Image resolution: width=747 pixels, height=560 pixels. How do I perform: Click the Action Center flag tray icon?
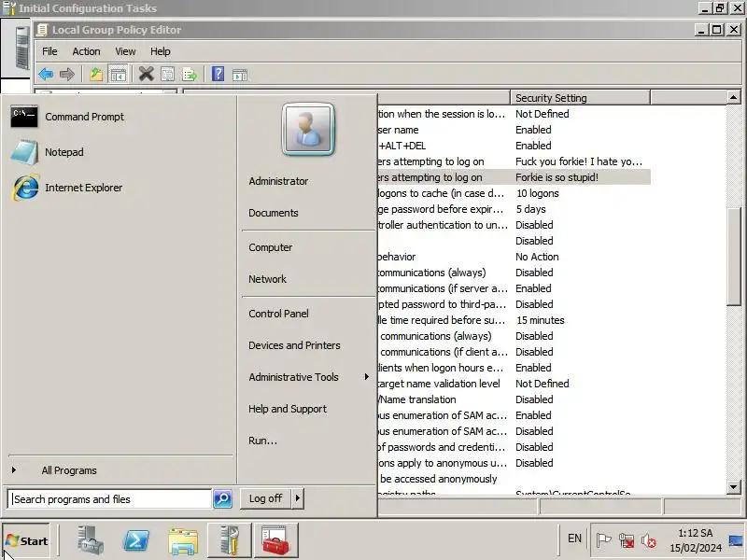pyautogui.click(x=603, y=540)
